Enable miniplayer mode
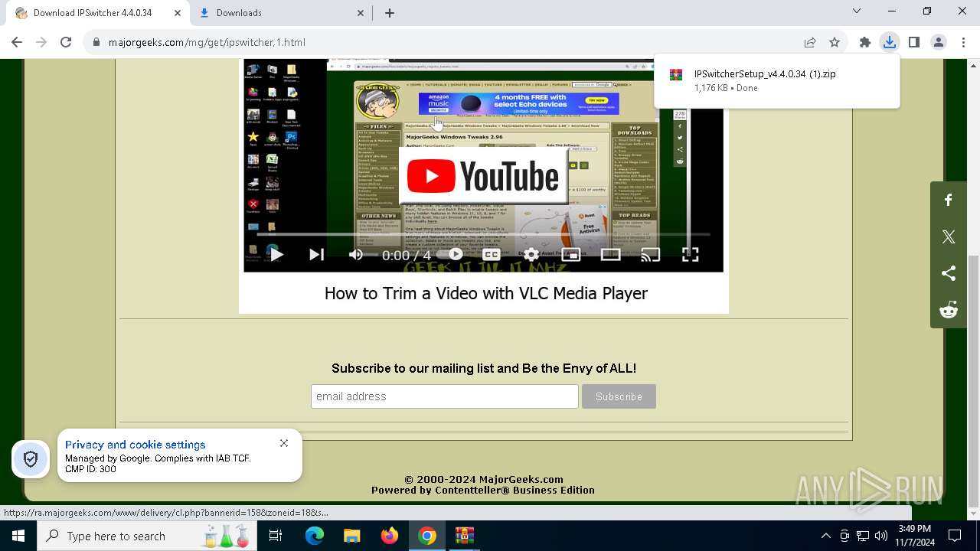 coord(571,255)
